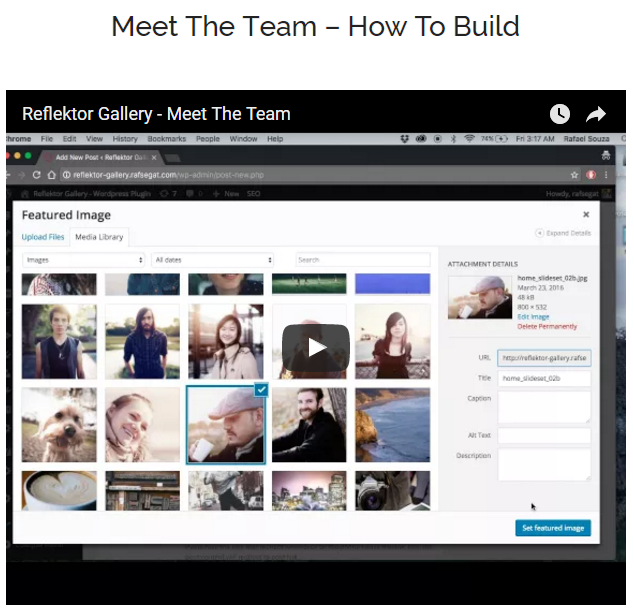Click the Rafael Souza user name
This screenshot has height=613, width=634.
tap(586, 139)
